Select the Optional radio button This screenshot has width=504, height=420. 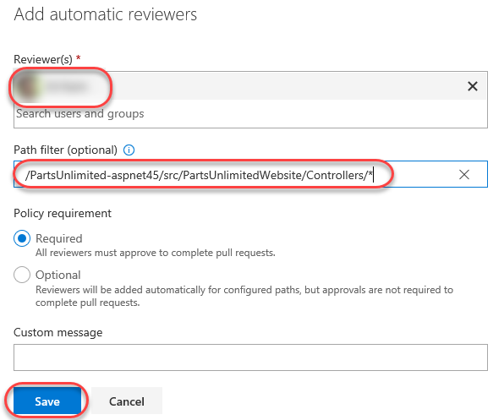pos(22,275)
